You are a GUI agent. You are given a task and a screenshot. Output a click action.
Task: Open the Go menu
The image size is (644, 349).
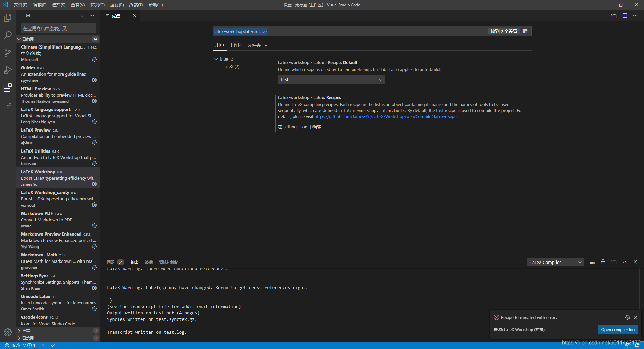[x=97, y=5]
